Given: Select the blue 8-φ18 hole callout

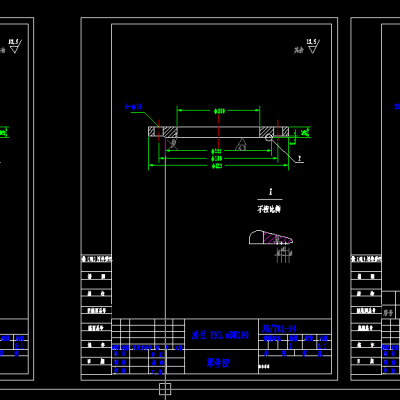Looking at the screenshot, I should click(134, 107).
